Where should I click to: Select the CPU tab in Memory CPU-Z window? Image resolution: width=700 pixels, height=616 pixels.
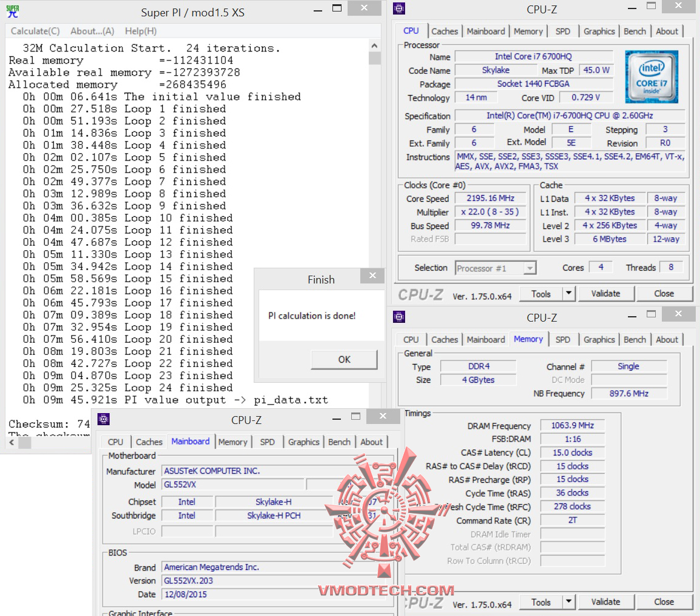(x=411, y=339)
